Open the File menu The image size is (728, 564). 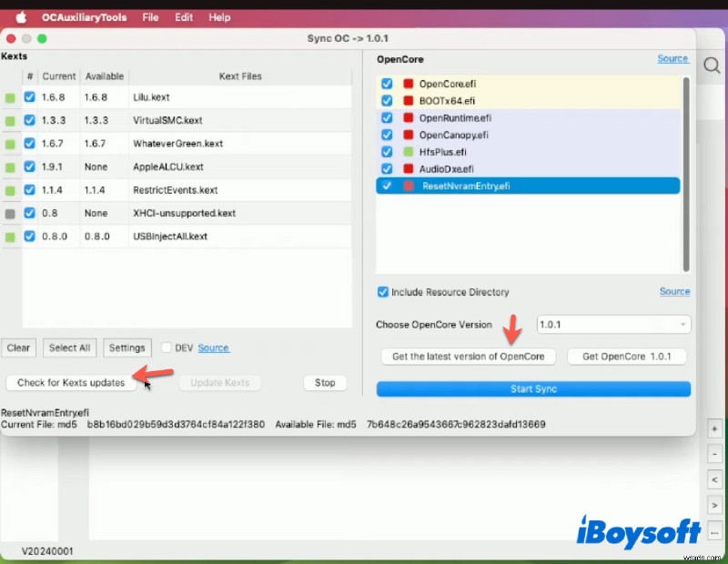pyautogui.click(x=150, y=17)
